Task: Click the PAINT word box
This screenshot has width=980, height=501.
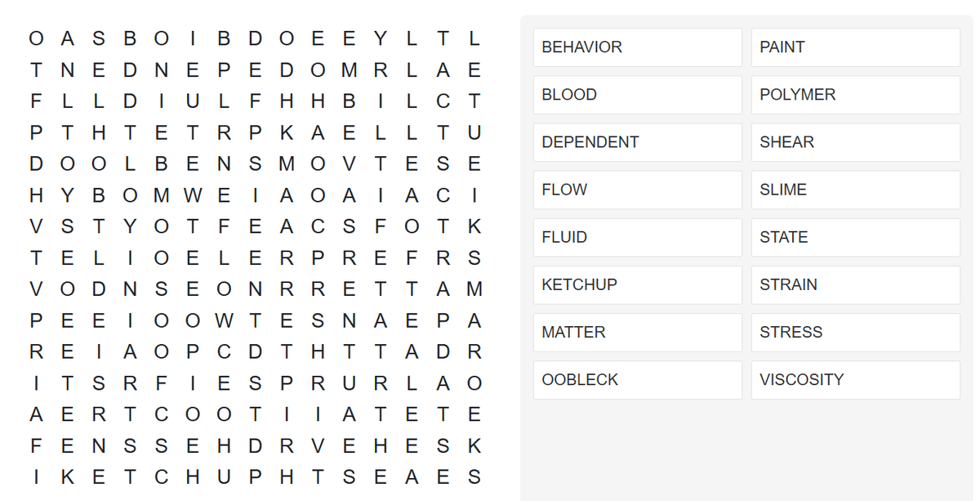Action: [x=855, y=47]
